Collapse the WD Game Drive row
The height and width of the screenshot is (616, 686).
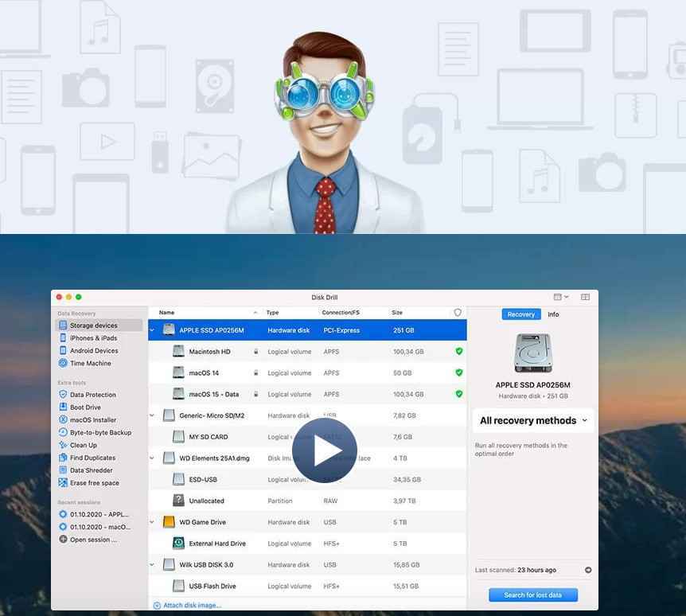[152, 522]
